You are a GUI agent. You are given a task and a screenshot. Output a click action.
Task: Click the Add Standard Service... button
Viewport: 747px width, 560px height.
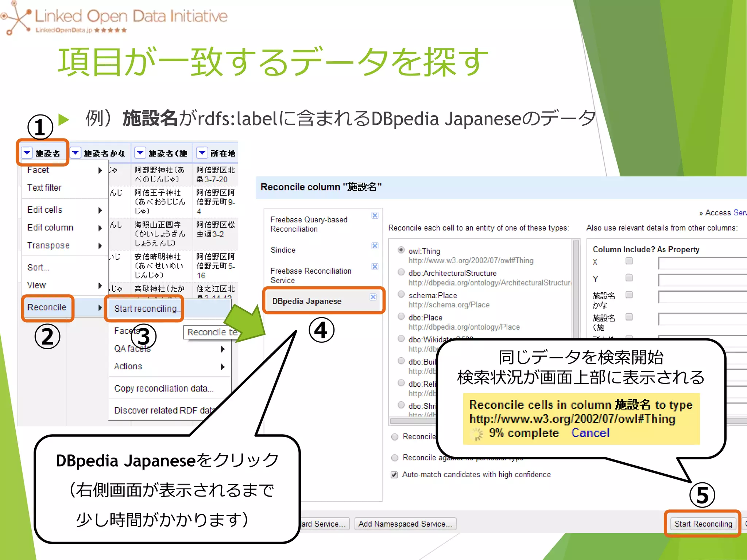(325, 524)
